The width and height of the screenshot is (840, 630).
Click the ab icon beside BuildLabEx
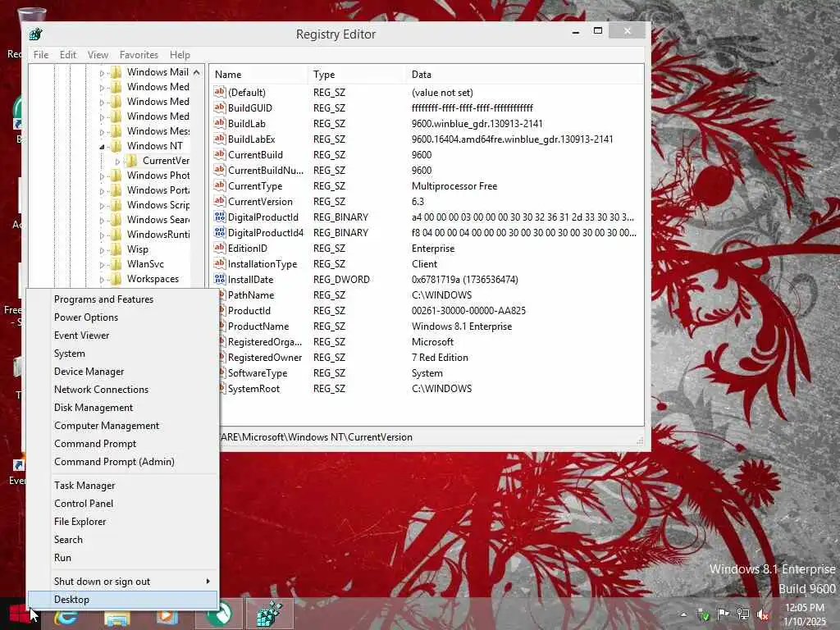(x=220, y=139)
